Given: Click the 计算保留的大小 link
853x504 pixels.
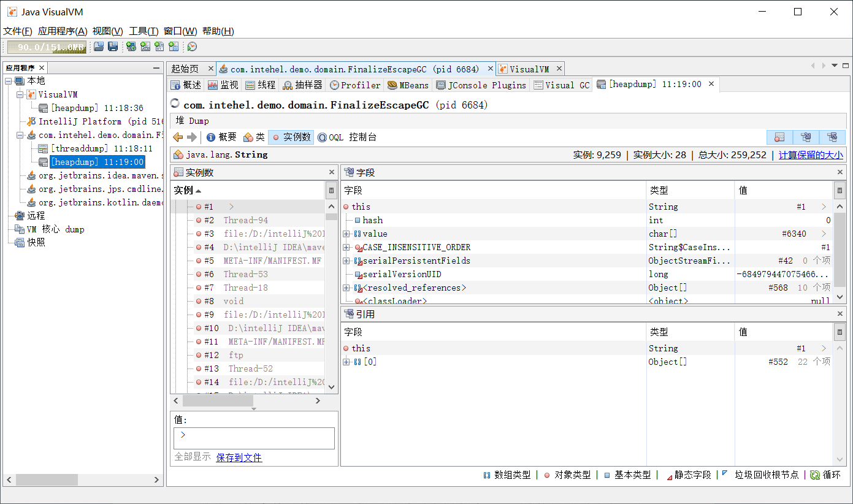Looking at the screenshot, I should tap(811, 155).
